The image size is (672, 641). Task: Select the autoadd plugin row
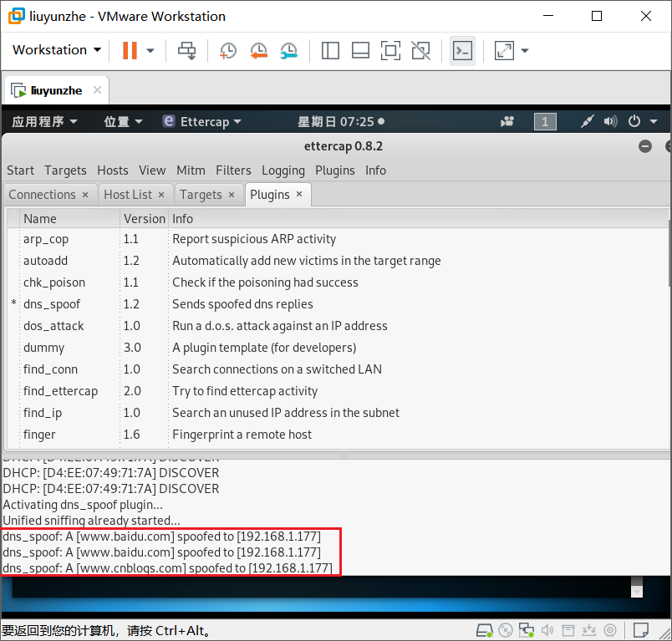(338, 261)
